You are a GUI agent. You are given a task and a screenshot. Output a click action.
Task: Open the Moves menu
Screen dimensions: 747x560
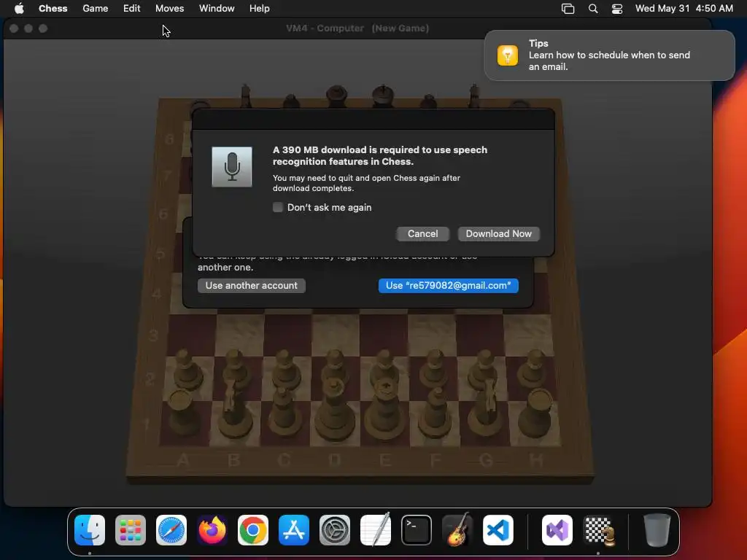169,9
